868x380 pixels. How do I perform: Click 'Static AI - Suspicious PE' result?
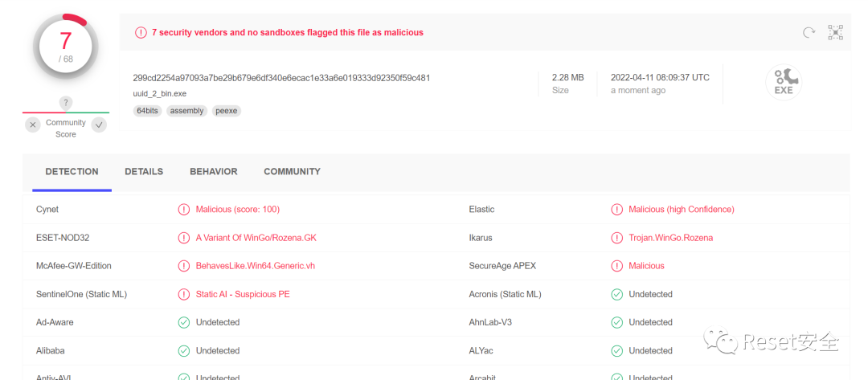[243, 294]
